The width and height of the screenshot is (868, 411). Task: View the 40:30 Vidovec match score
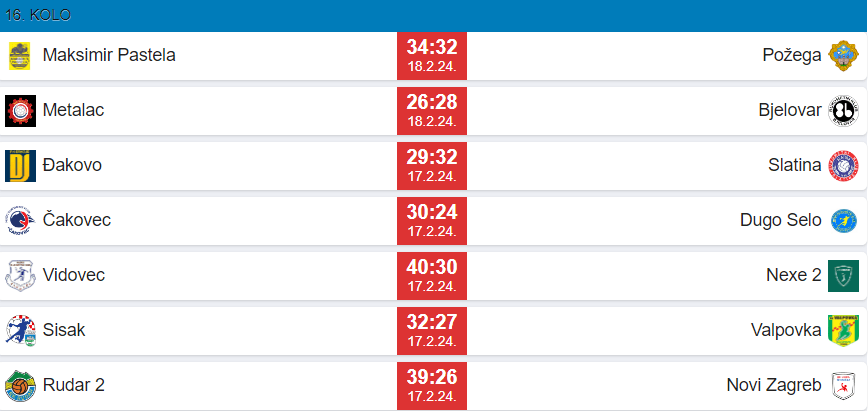(432, 275)
